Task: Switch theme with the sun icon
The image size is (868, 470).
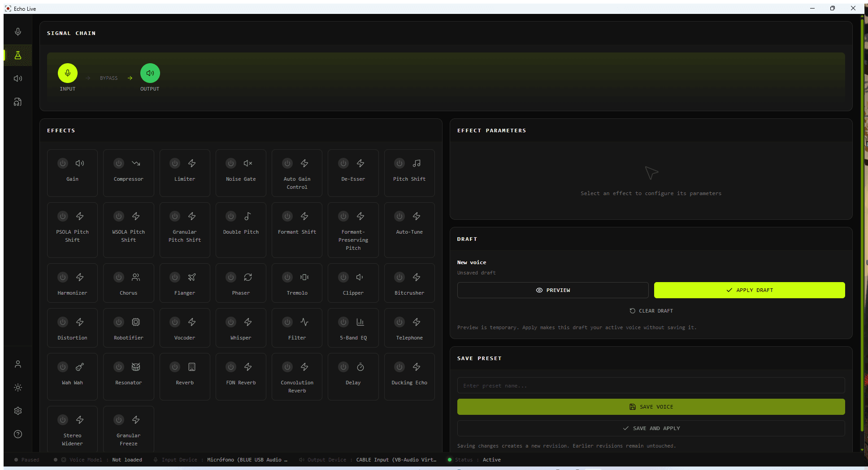Action: pyautogui.click(x=18, y=387)
